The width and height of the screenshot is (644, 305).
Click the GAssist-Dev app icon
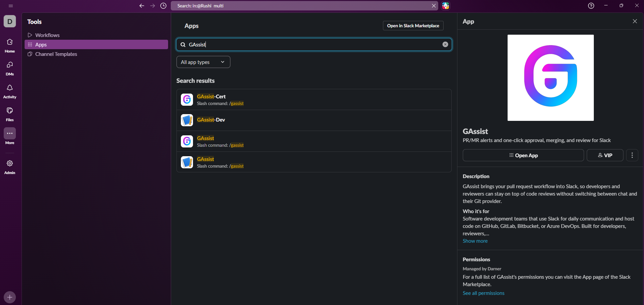click(x=187, y=120)
